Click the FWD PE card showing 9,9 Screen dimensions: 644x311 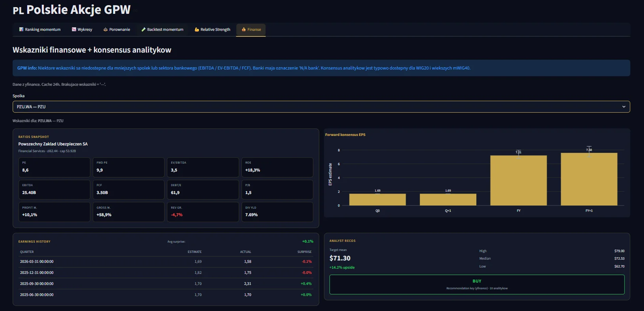pyautogui.click(x=129, y=167)
